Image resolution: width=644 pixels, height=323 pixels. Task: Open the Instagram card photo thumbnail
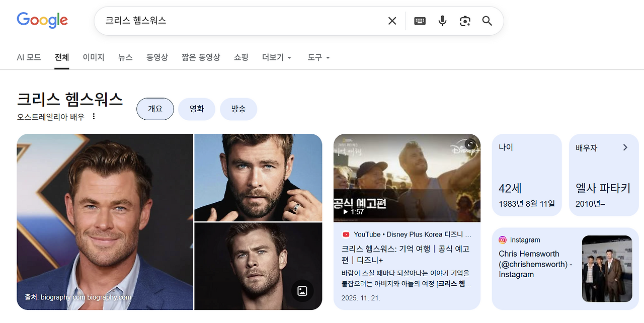tap(607, 269)
